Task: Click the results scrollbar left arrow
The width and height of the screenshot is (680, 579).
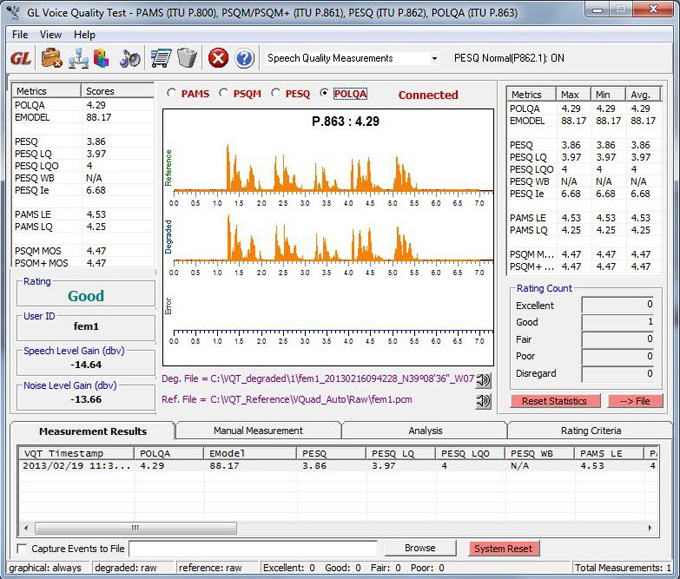Action: point(26,528)
